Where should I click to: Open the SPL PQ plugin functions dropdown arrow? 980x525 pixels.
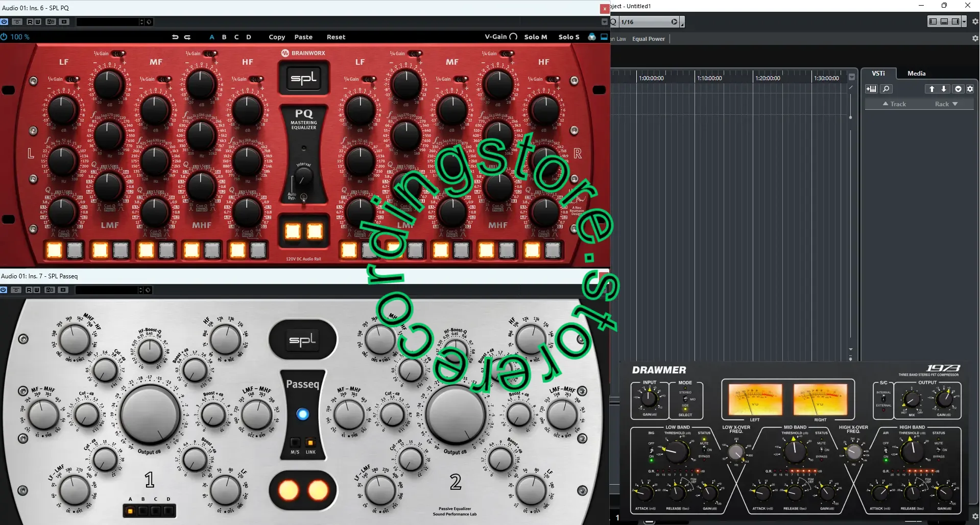(x=605, y=22)
